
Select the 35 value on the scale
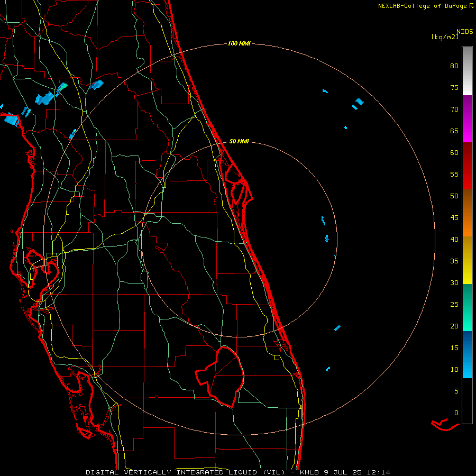[454, 261]
